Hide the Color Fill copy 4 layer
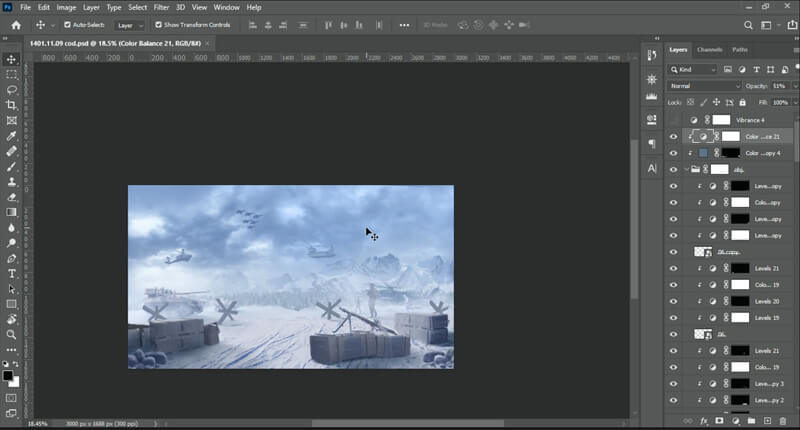The width and height of the screenshot is (800, 430). pyautogui.click(x=673, y=153)
